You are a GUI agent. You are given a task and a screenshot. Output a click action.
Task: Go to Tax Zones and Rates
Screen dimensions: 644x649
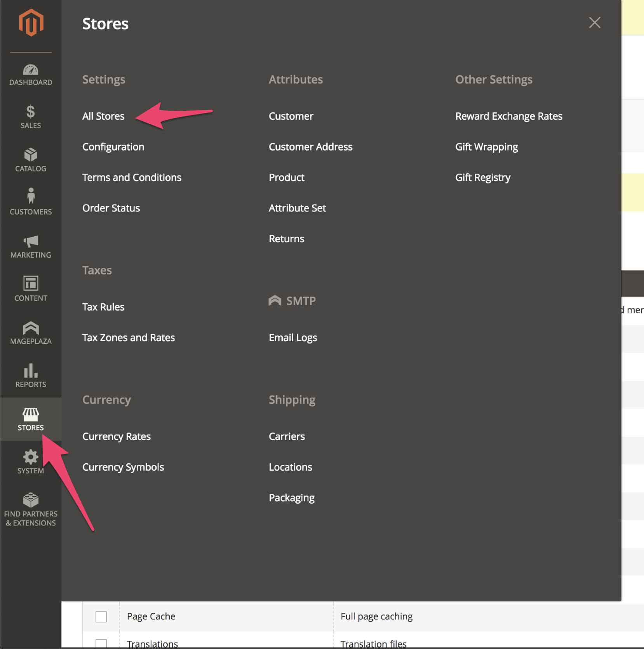click(x=129, y=338)
